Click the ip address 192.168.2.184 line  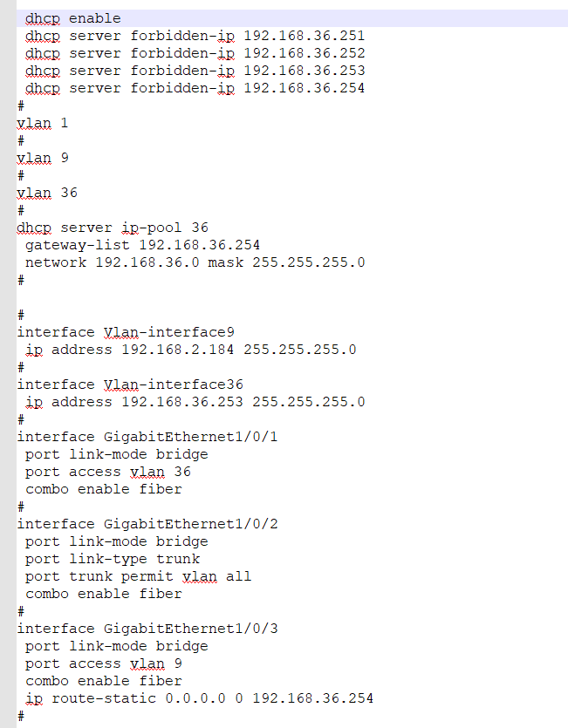click(x=190, y=350)
